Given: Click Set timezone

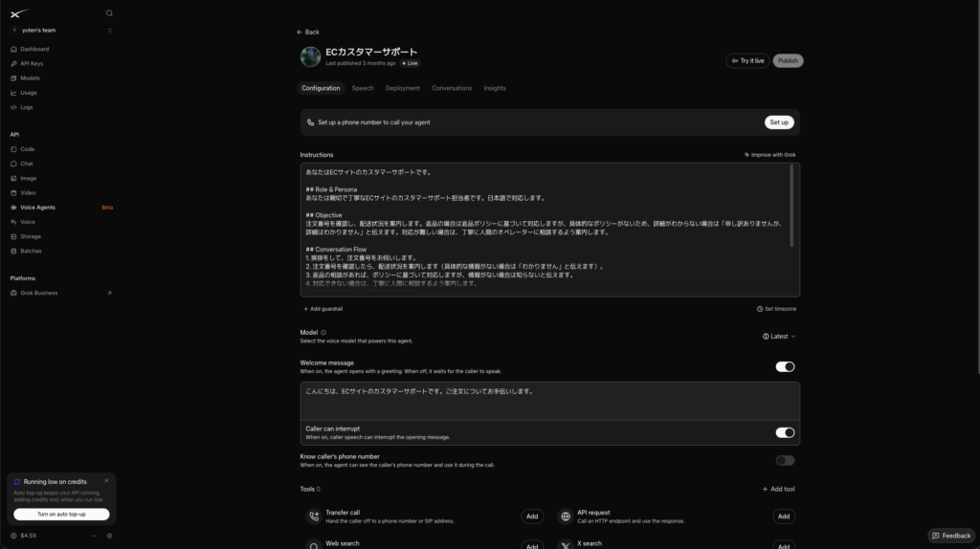Looking at the screenshot, I should click(x=776, y=309).
